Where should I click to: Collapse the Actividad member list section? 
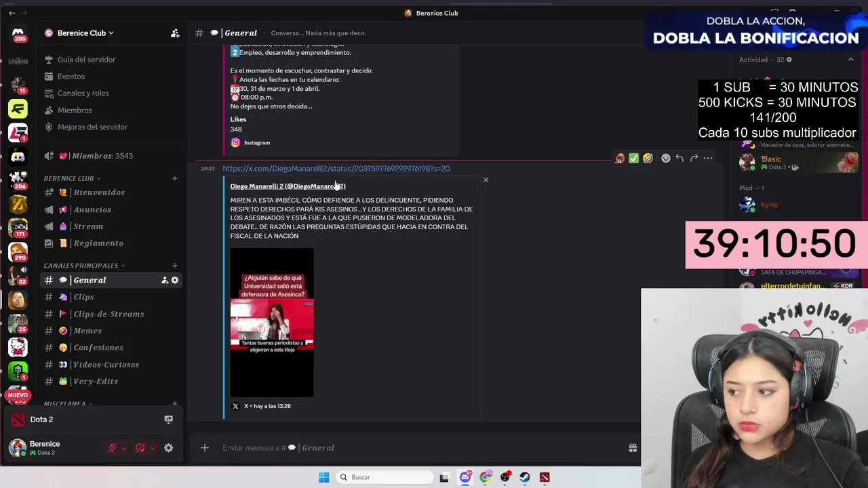pos(850,60)
